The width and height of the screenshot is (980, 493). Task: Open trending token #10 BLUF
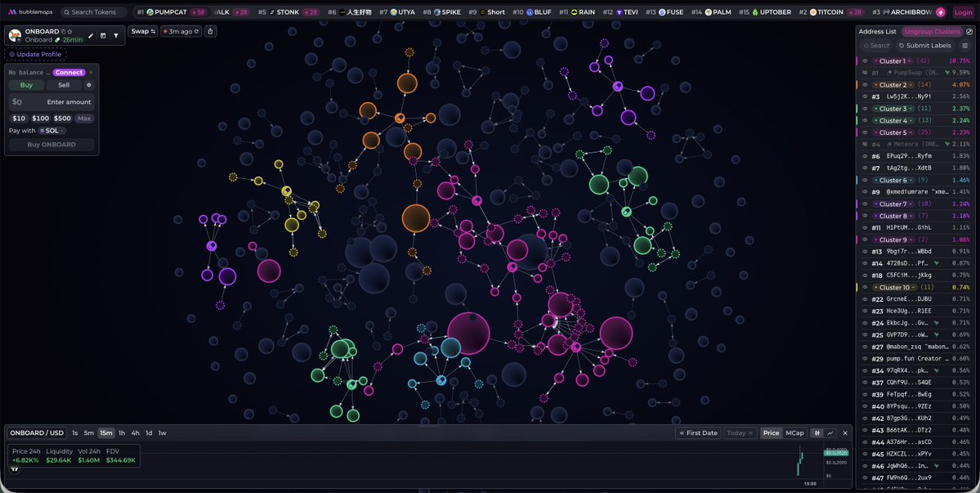(532, 12)
